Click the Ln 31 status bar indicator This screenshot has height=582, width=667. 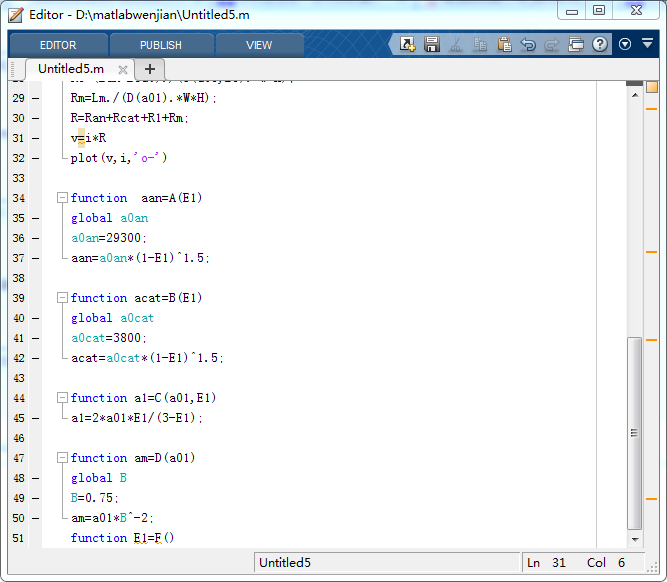point(546,562)
